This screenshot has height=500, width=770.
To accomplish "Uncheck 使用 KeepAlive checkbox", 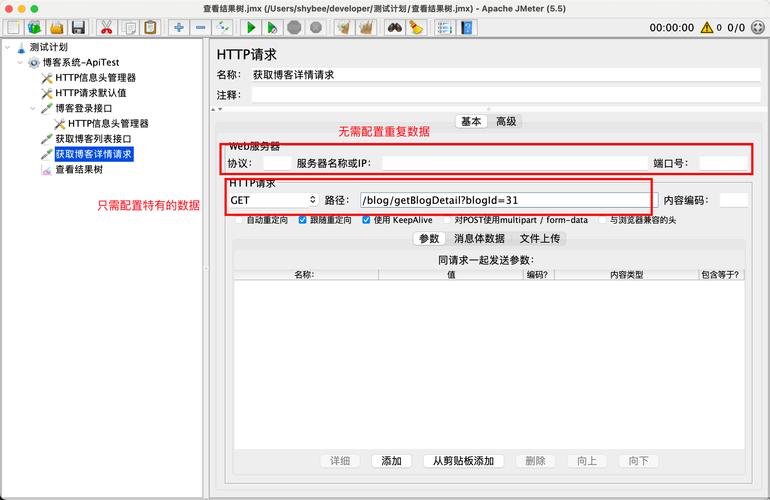I will tap(366, 220).
